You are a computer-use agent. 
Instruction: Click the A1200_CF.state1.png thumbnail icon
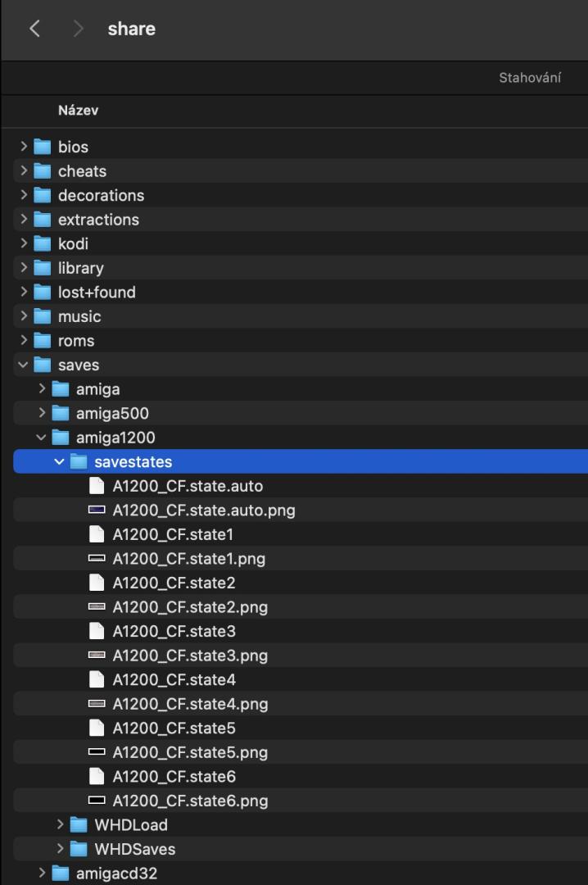[97, 559]
